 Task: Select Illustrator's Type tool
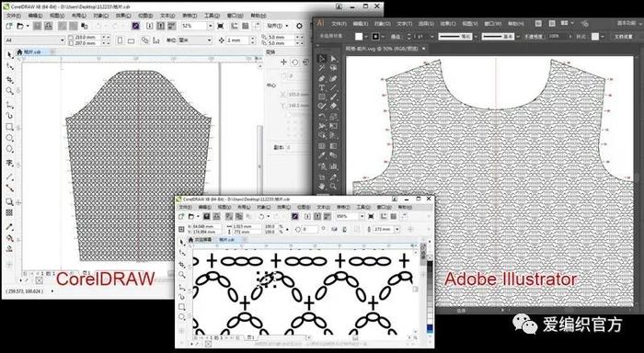322,87
